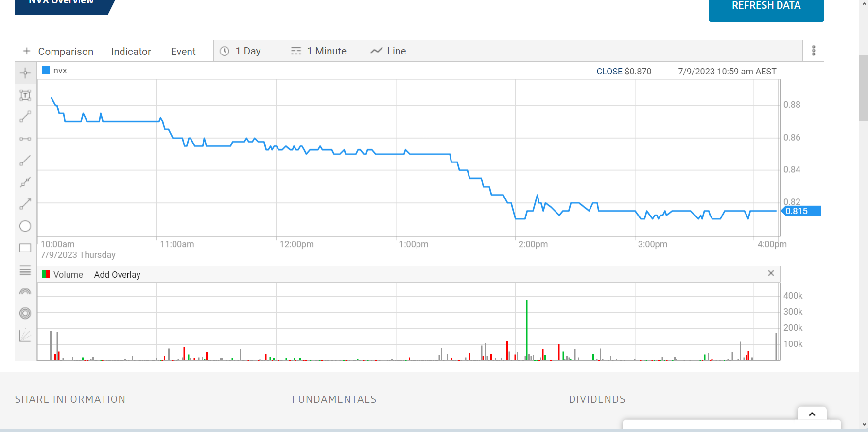Image resolution: width=868 pixels, height=432 pixels.
Task: Click the 7/9/2023 Thursday date label
Action: [x=78, y=255]
